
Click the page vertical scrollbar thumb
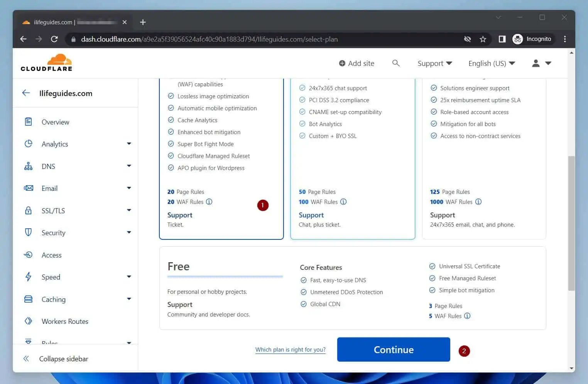click(x=571, y=223)
